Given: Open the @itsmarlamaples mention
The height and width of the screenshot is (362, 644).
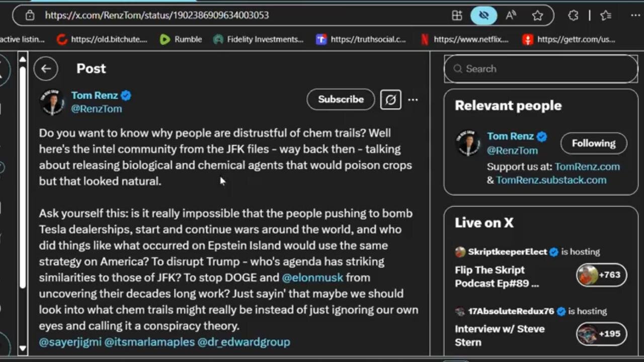Looking at the screenshot, I should (x=149, y=342).
